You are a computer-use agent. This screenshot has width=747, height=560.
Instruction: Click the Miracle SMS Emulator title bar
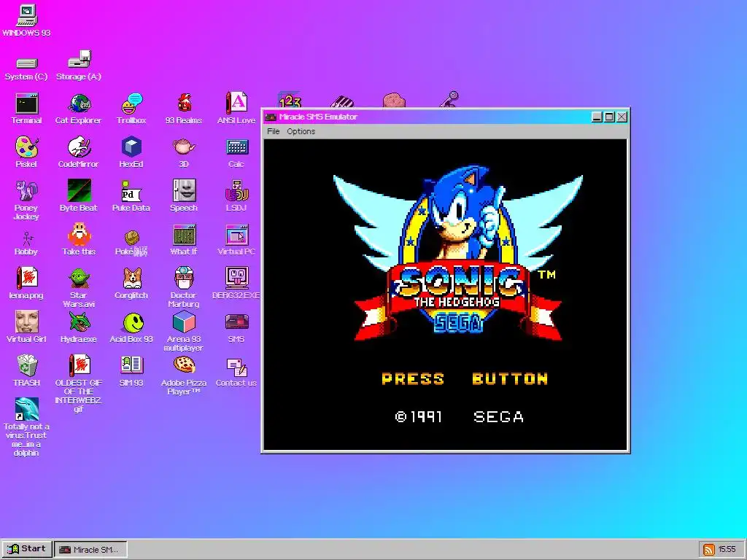pos(426,117)
